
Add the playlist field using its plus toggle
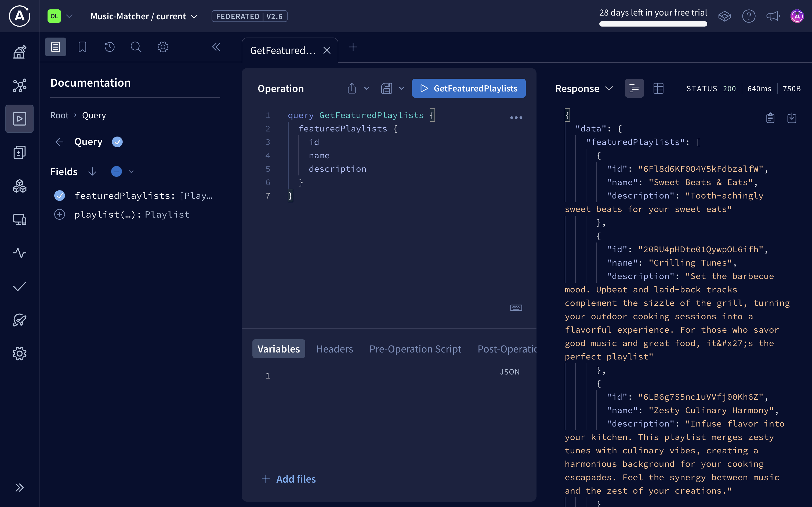point(60,214)
